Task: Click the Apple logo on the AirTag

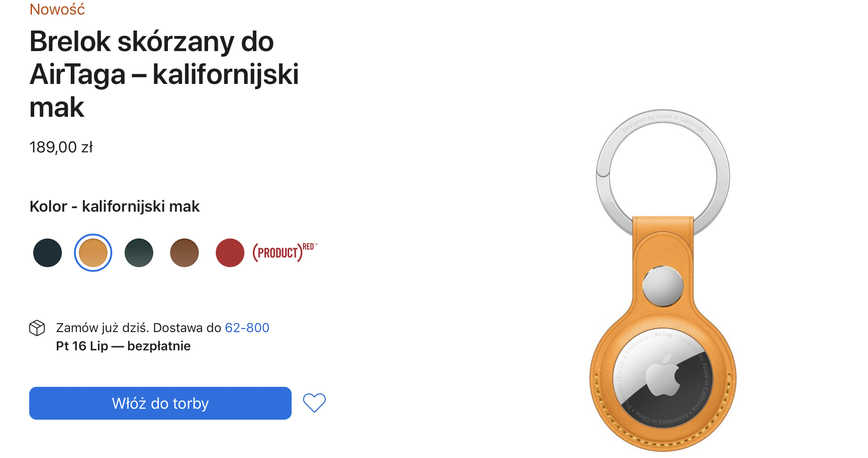Action: (x=664, y=375)
